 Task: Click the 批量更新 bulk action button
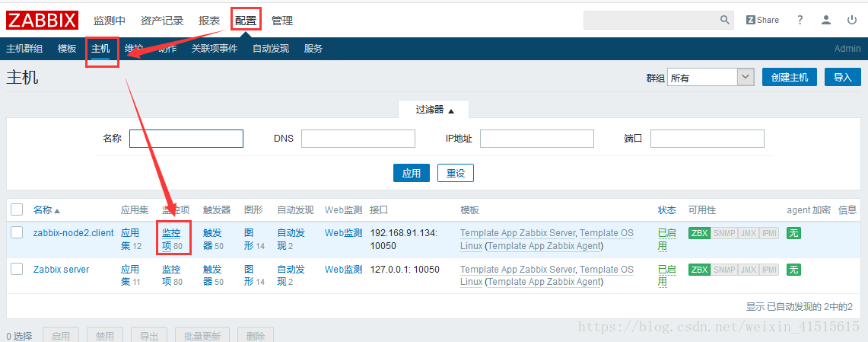point(202,335)
